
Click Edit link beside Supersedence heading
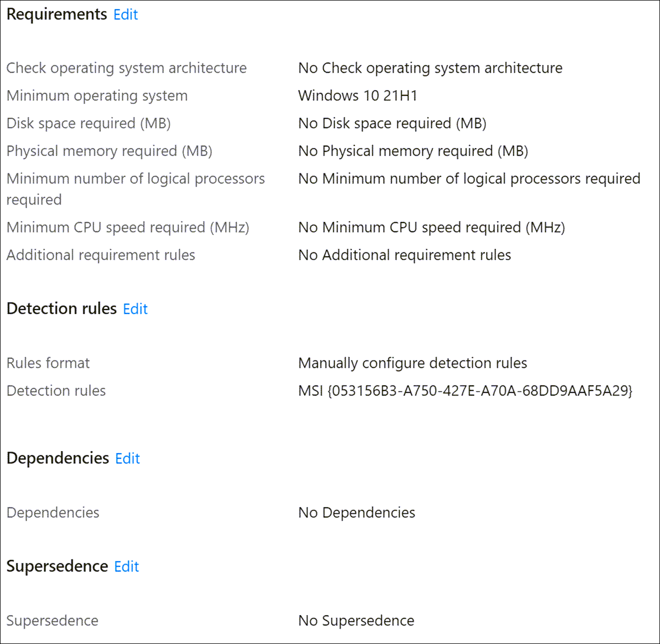click(127, 567)
